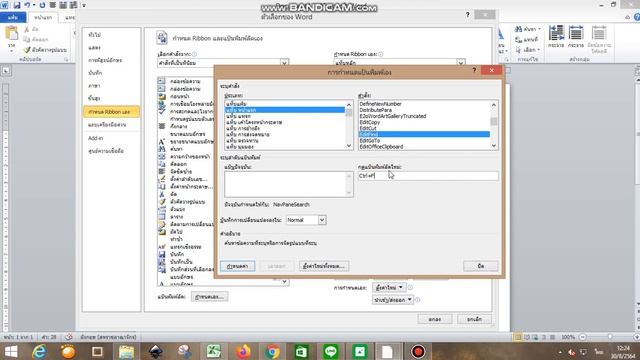Select the Format Painter brush in the ribbon
The width and height of the screenshot is (640, 360).
tap(27, 49)
